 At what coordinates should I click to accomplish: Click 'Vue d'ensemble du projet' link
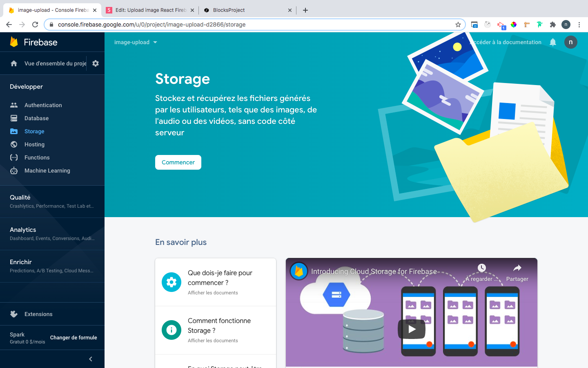pos(56,63)
